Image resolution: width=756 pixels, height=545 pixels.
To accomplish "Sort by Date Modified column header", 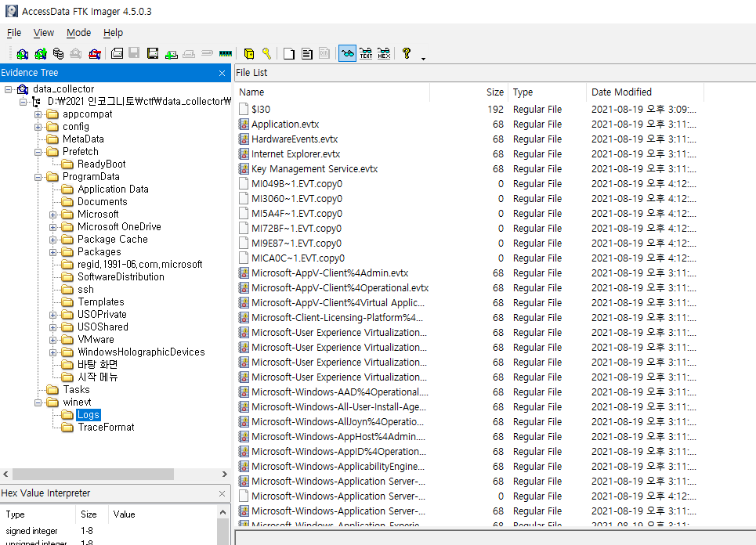I will 646,92.
